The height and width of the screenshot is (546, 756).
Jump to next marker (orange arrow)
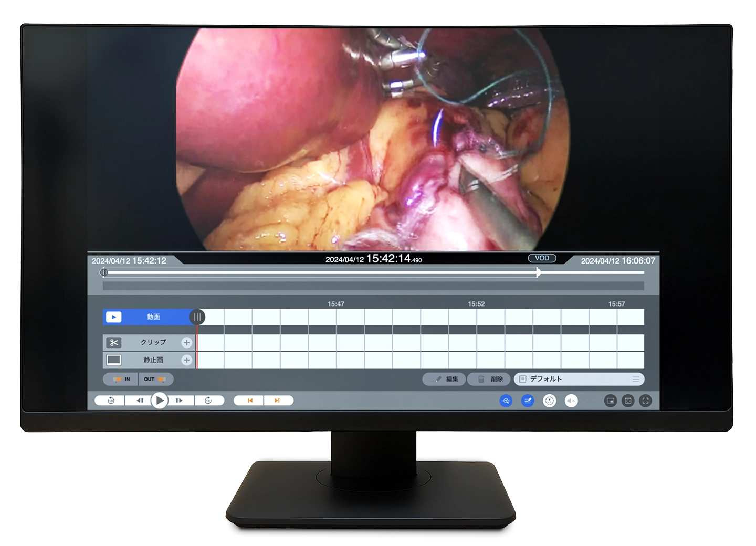pos(277,401)
